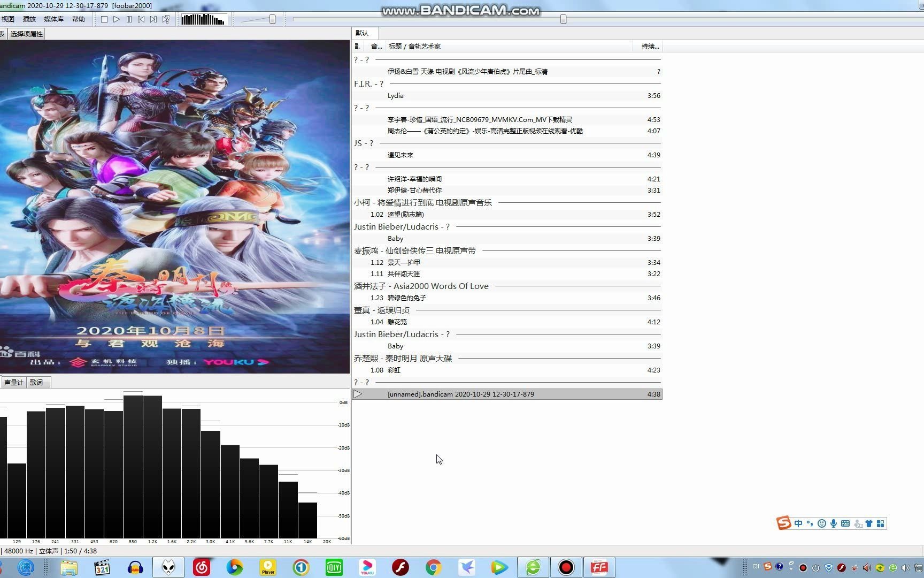
Task: Click group header F.I.R. - ?
Action: [506, 84]
